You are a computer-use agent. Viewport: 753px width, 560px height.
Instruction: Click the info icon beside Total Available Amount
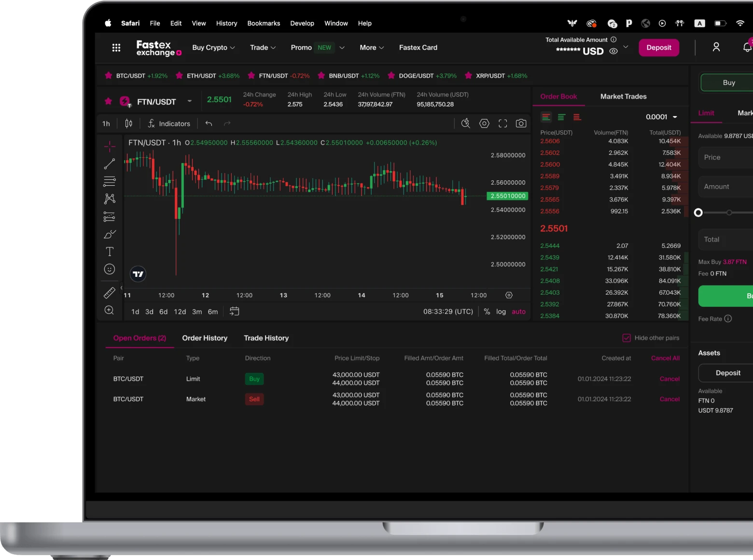[x=614, y=40]
